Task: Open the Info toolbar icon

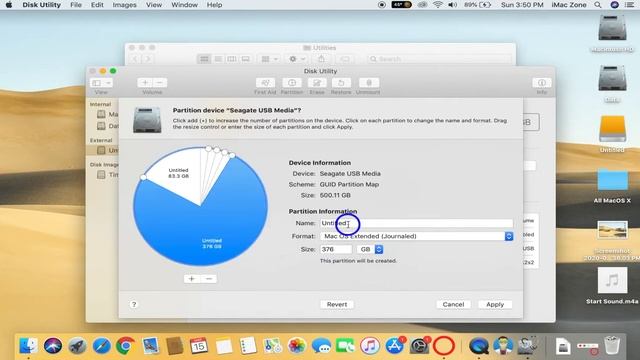Action: [x=542, y=83]
